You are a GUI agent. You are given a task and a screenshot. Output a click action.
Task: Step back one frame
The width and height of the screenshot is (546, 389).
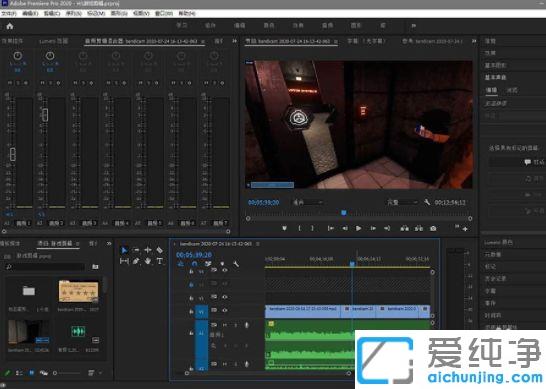point(345,228)
